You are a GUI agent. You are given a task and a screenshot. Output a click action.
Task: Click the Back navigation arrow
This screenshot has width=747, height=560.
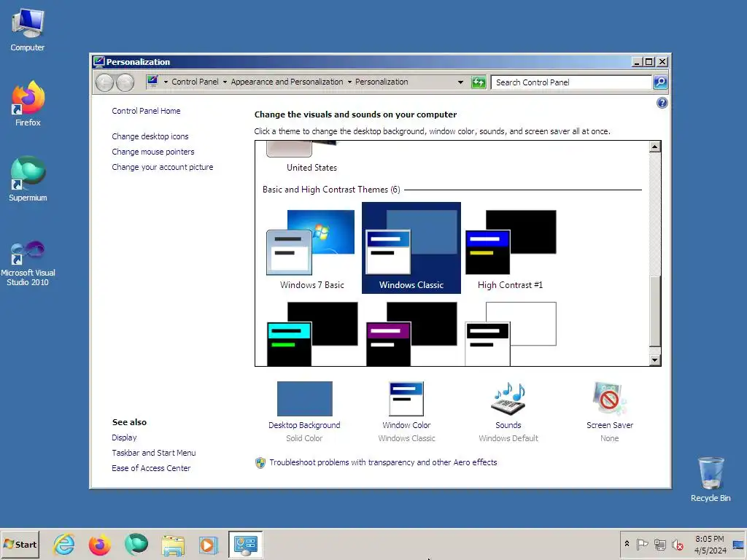click(104, 83)
